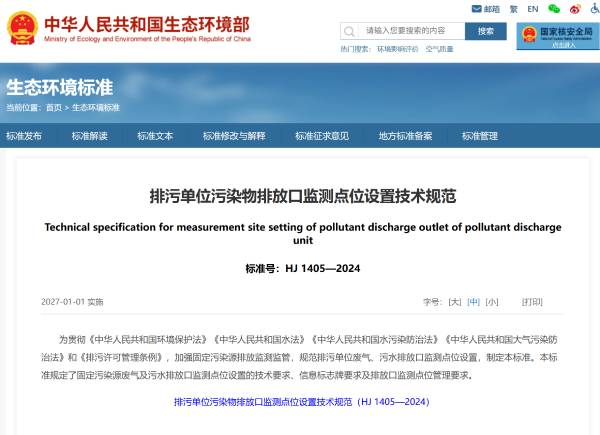Set font size to 中

pyautogui.click(x=473, y=302)
